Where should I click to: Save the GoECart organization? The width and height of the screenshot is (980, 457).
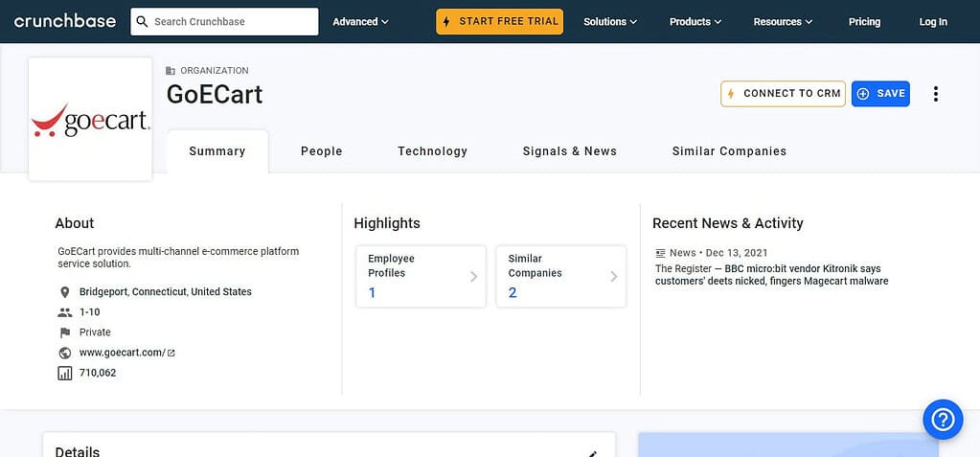[880, 94]
